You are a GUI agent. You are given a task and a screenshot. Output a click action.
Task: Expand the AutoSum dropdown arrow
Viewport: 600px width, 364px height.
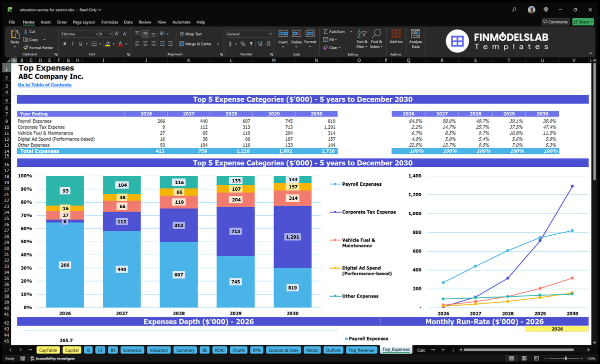pos(351,31)
